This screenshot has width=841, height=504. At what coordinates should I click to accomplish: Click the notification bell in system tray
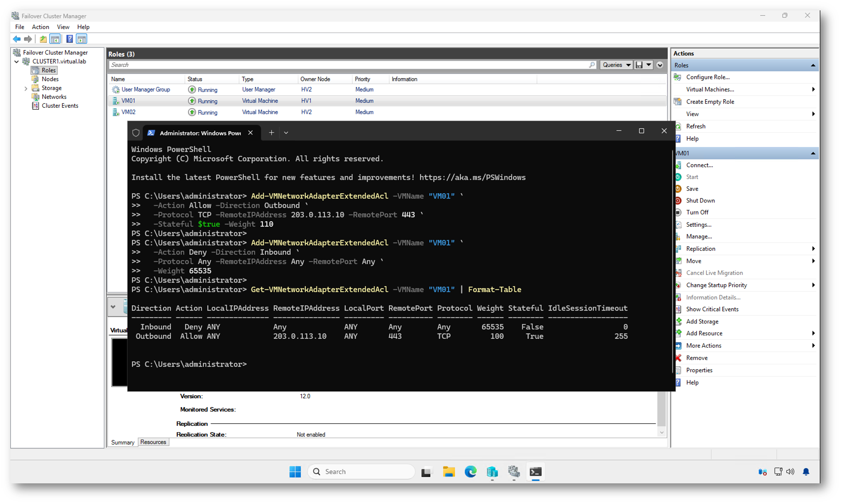click(x=806, y=472)
